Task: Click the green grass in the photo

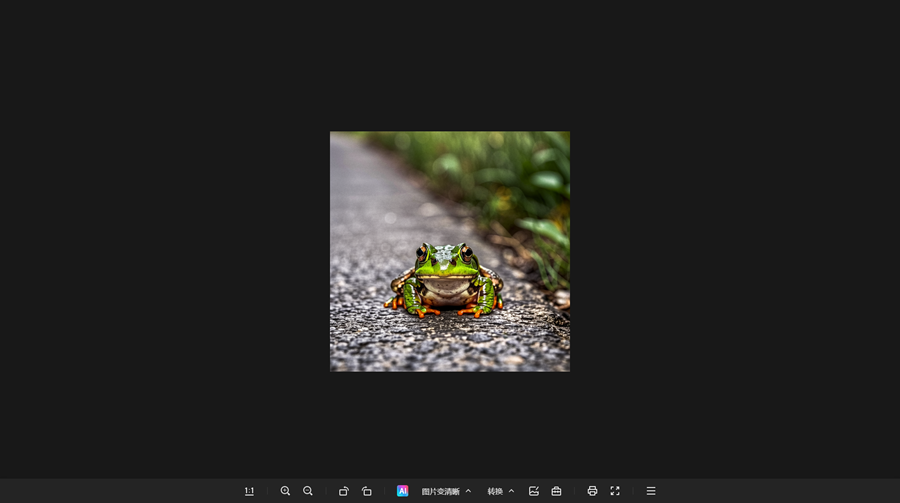Action: pyautogui.click(x=520, y=175)
